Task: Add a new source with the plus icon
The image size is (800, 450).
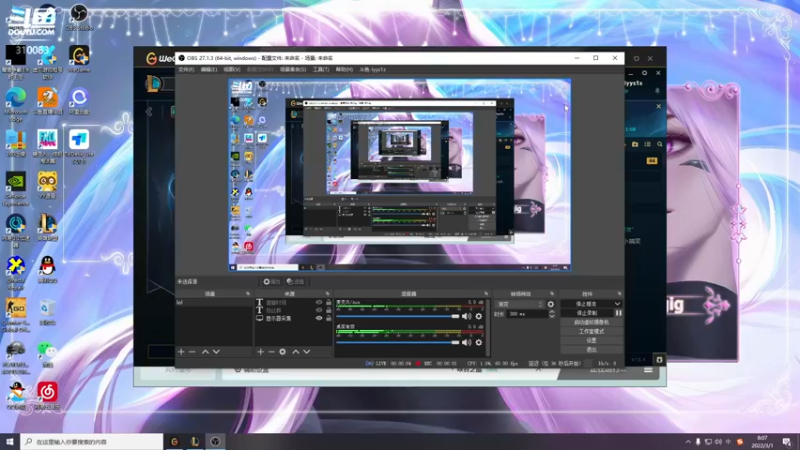Action: [261, 352]
